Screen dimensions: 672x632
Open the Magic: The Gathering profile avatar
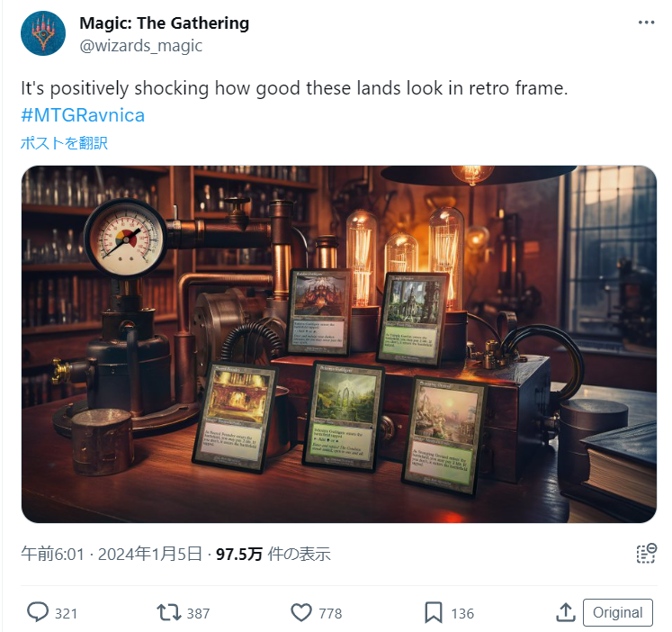tap(43, 33)
